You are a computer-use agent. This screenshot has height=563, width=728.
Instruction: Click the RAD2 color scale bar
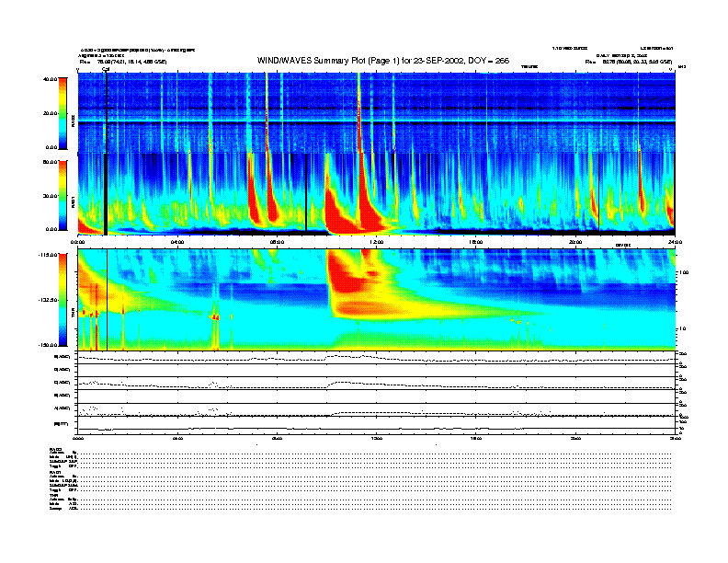63,114
